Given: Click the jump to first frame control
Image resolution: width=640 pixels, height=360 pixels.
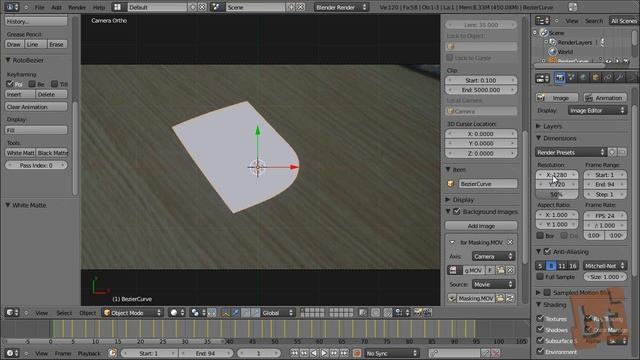Looking at the screenshot, I should click(x=294, y=353).
